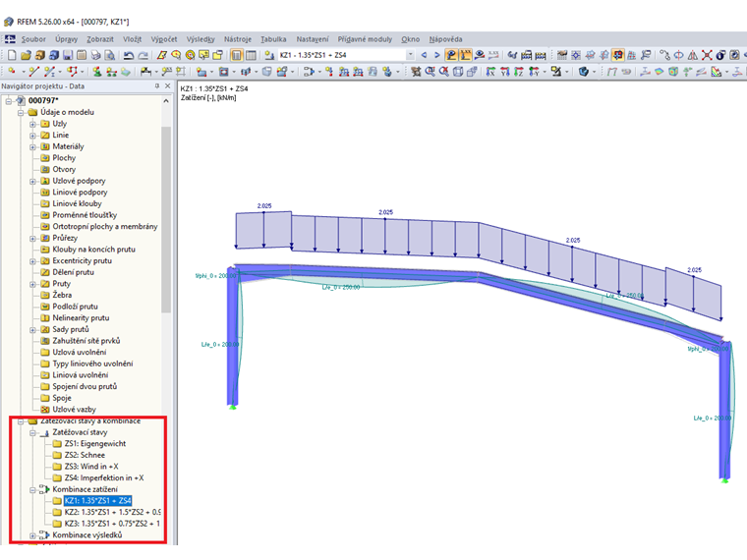The width and height of the screenshot is (747, 560).
Task: Go to next load case arrow
Action: (436, 55)
